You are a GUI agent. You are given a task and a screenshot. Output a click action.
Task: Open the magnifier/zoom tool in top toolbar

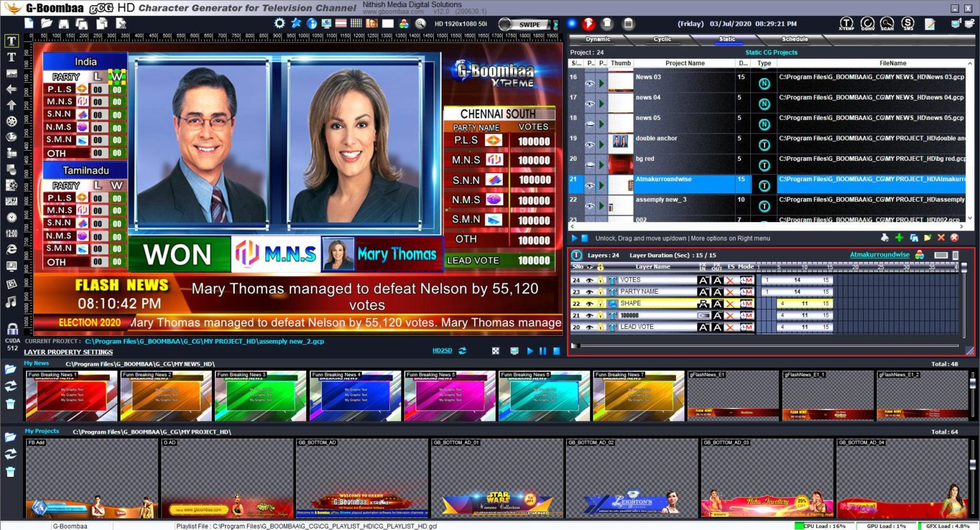(420, 22)
